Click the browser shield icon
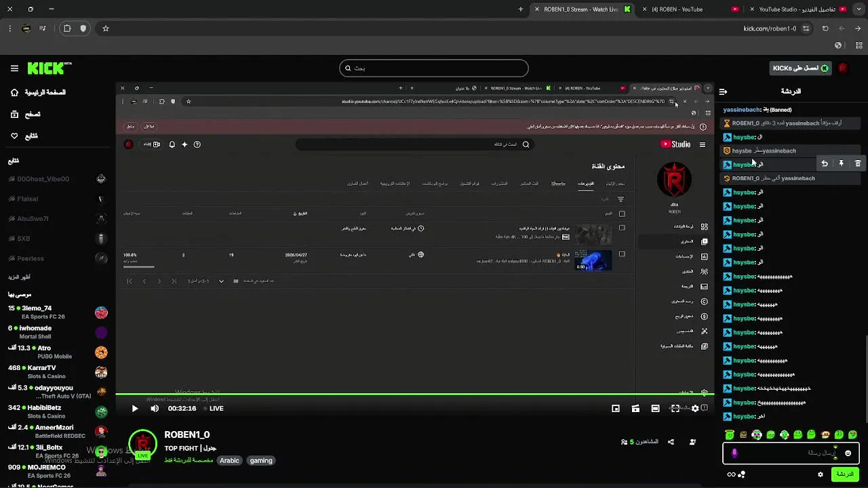This screenshot has height=488, width=868. (83, 28)
